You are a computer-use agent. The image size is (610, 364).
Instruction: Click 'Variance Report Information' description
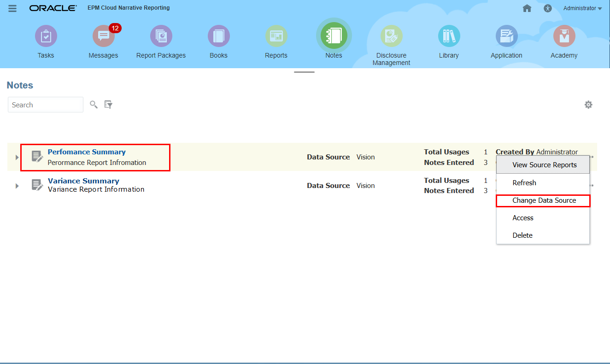(96, 189)
